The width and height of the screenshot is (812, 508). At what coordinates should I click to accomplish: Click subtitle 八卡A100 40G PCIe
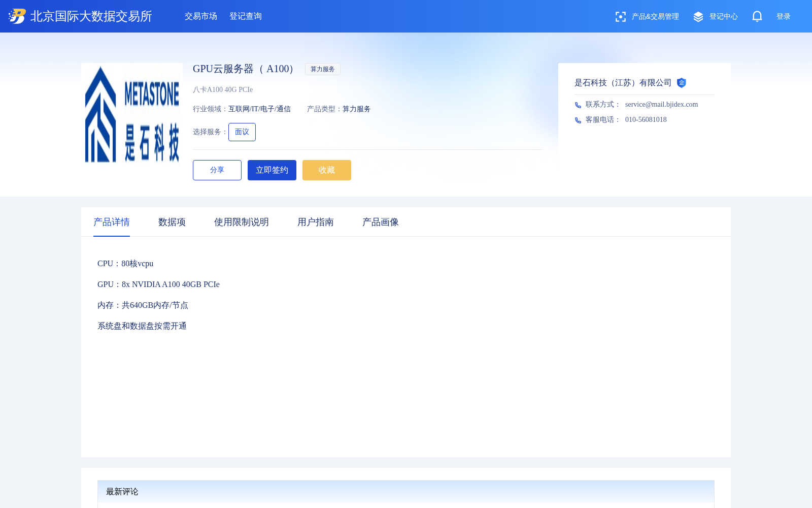coord(223,89)
